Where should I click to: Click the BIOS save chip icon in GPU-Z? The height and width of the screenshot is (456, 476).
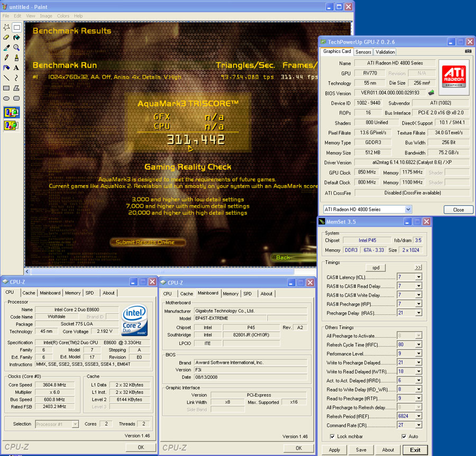(431, 92)
